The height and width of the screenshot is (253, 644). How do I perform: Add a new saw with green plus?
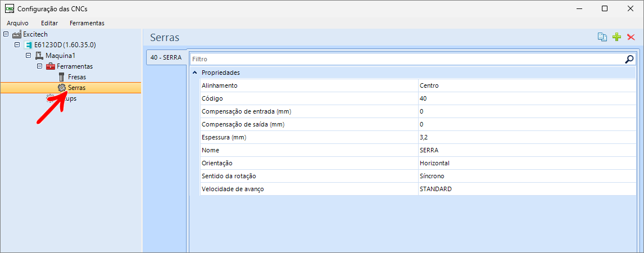[616, 37]
